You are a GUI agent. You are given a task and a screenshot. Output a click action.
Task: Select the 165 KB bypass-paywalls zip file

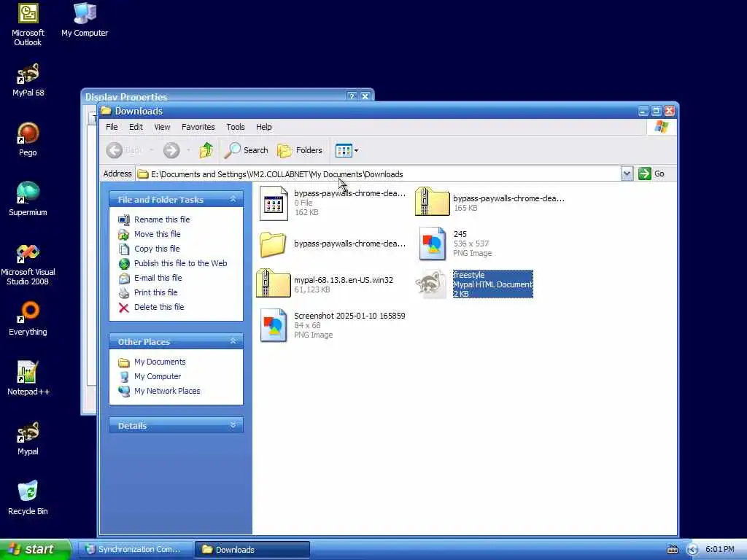click(489, 203)
